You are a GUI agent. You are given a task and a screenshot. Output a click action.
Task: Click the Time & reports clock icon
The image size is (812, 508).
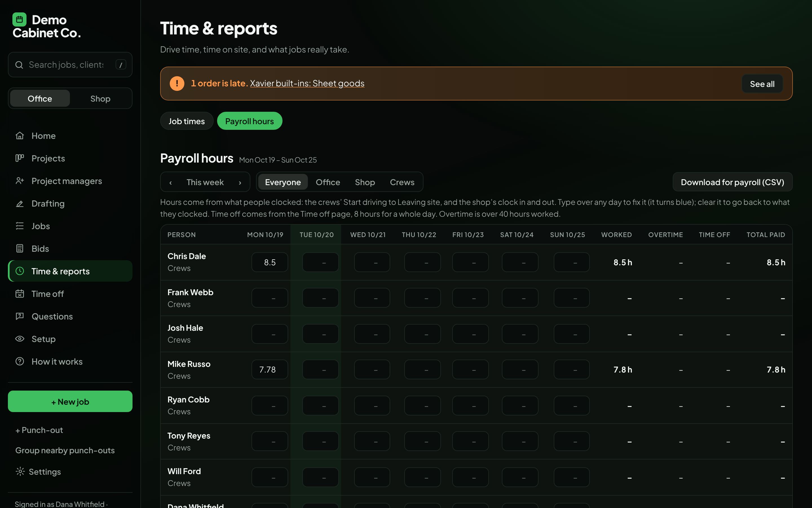(x=20, y=271)
